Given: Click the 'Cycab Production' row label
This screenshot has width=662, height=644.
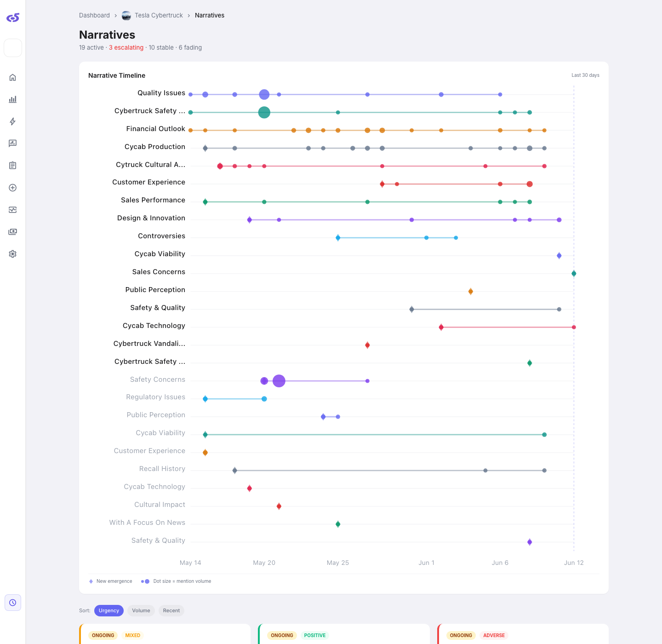Looking at the screenshot, I should coord(155,147).
